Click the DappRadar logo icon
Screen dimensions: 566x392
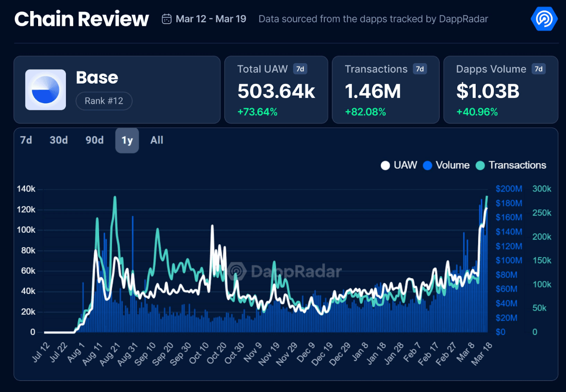point(544,19)
